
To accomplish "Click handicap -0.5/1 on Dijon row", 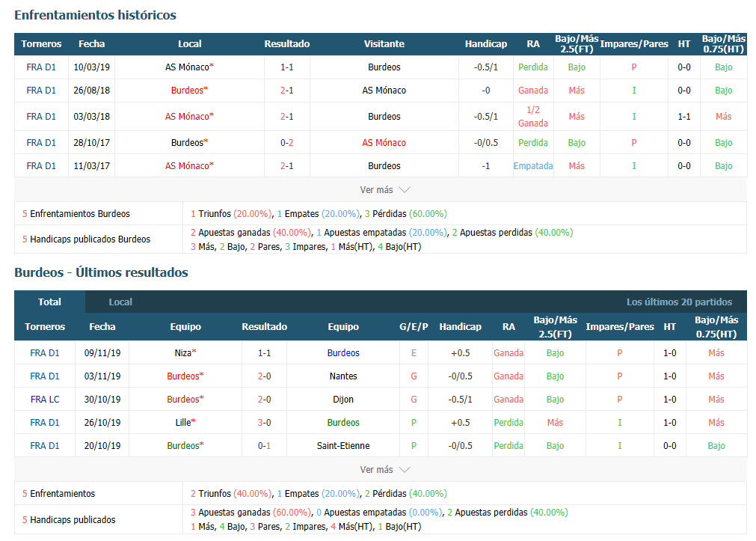I will [460, 399].
